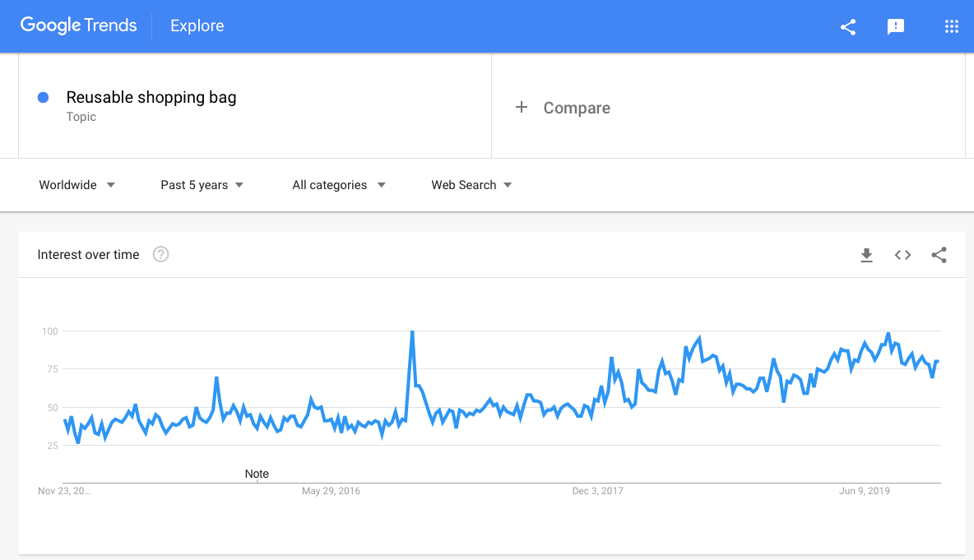Viewport: 974px width, 560px height.
Task: Click the Compare button
Action: point(576,108)
